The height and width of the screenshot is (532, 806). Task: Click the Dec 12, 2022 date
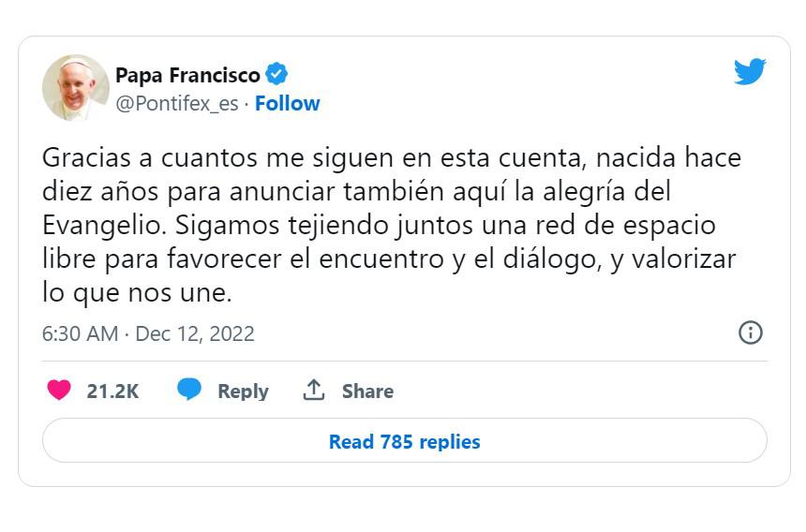click(195, 333)
